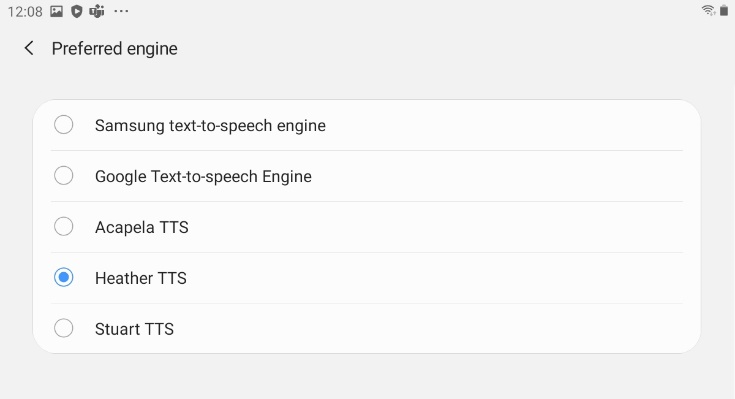
Task: Go back using the arrow icon
Action: [x=29, y=48]
